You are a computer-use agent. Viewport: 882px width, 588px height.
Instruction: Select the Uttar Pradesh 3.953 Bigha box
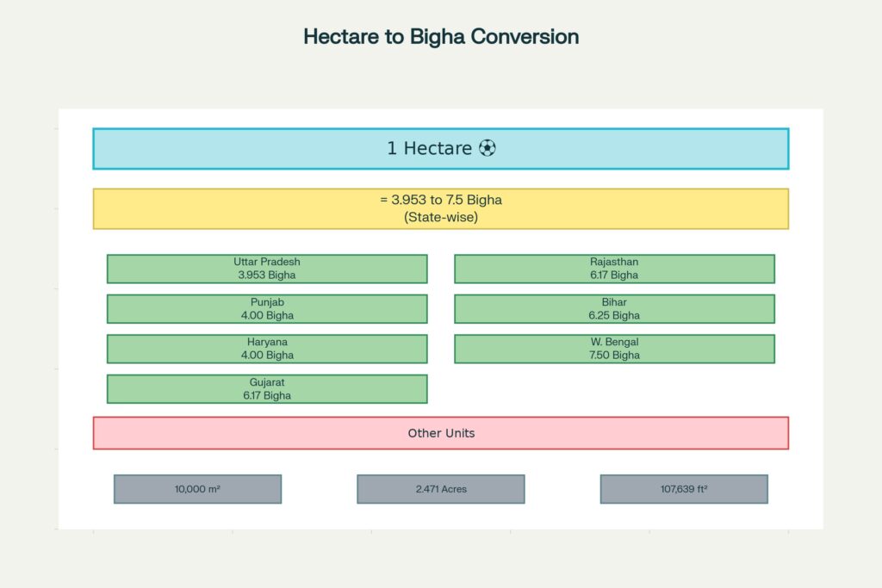(x=267, y=268)
